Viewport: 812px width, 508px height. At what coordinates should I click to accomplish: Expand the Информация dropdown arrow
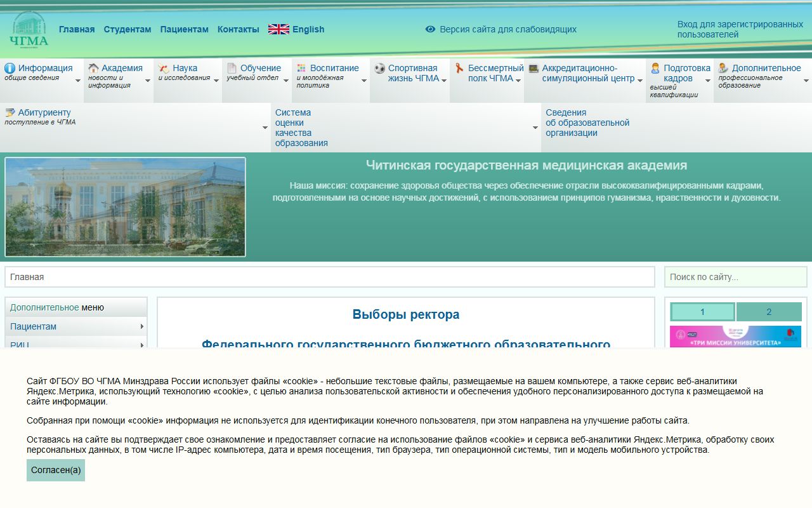point(78,81)
